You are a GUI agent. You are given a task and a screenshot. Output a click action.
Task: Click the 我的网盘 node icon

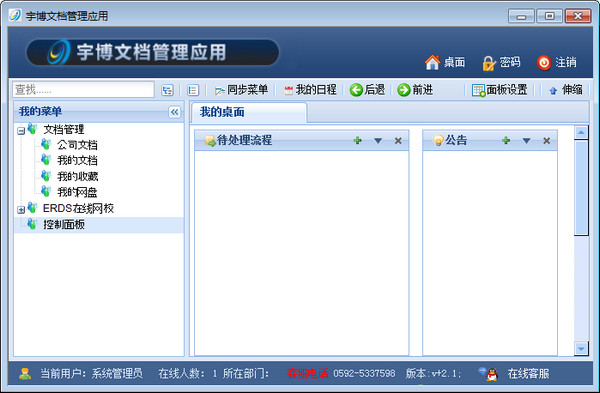[46, 191]
